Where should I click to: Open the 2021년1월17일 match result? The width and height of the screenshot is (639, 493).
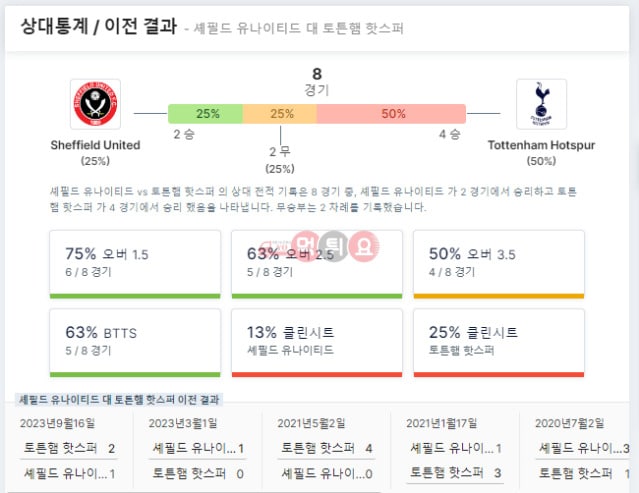point(455,448)
